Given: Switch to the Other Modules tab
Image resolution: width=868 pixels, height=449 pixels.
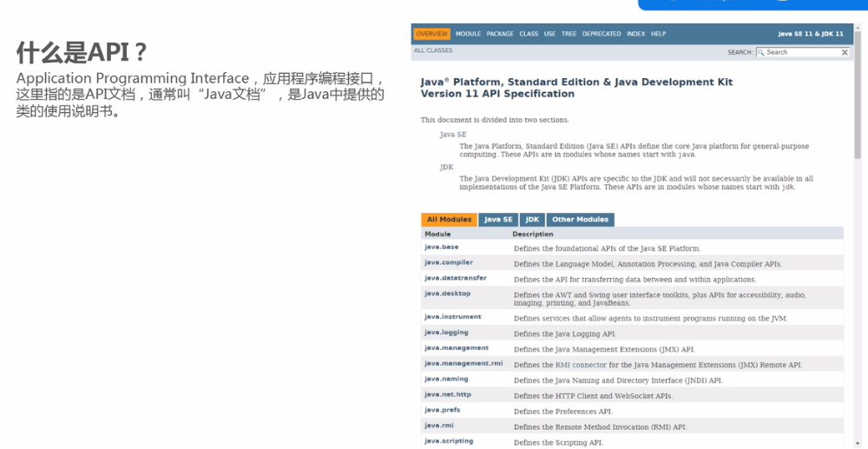Looking at the screenshot, I should pos(580,219).
